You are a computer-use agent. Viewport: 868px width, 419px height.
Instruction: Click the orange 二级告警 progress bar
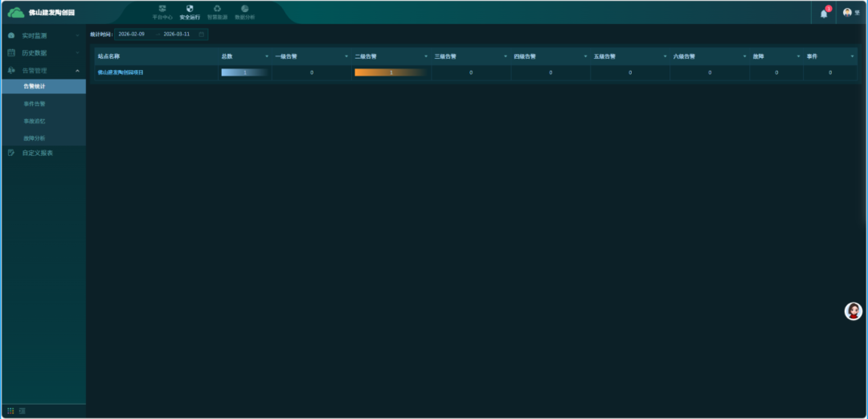pos(391,72)
